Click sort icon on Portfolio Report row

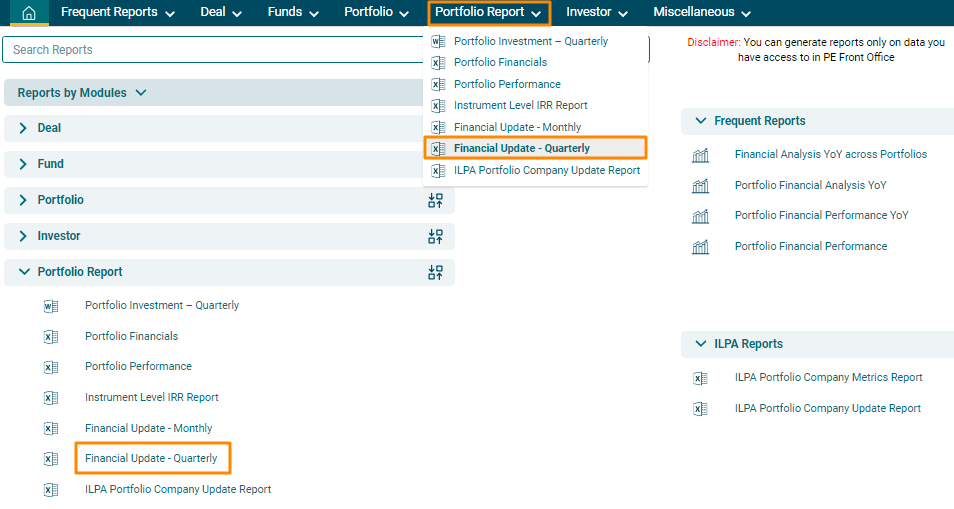tap(435, 272)
